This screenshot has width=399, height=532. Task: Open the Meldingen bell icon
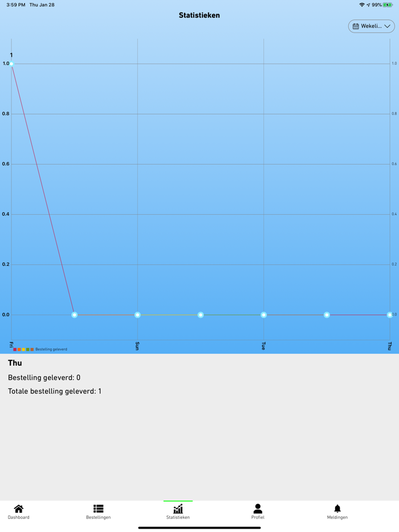[x=337, y=509]
